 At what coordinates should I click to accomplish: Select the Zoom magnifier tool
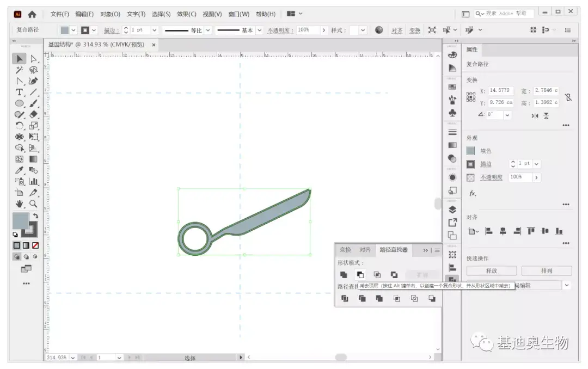click(x=33, y=204)
